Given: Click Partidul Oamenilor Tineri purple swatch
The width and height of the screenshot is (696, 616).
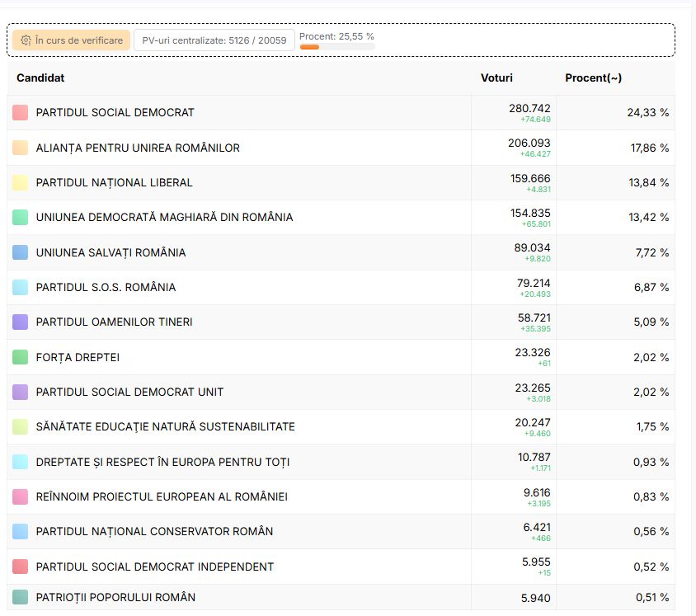Looking at the screenshot, I should 21,322.
